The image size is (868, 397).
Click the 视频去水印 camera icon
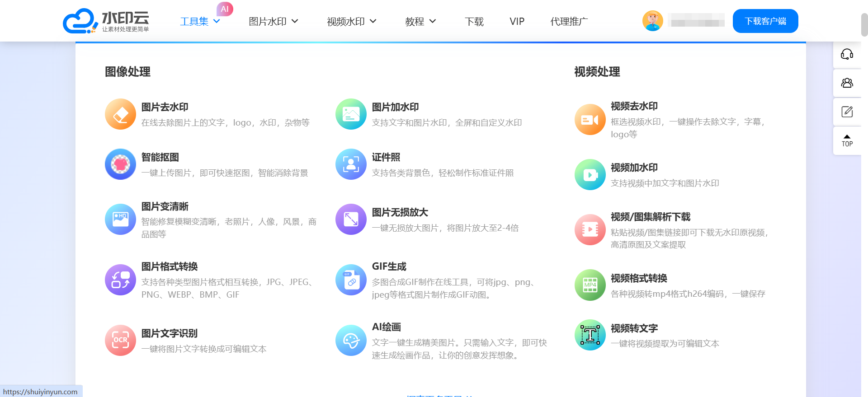point(590,119)
